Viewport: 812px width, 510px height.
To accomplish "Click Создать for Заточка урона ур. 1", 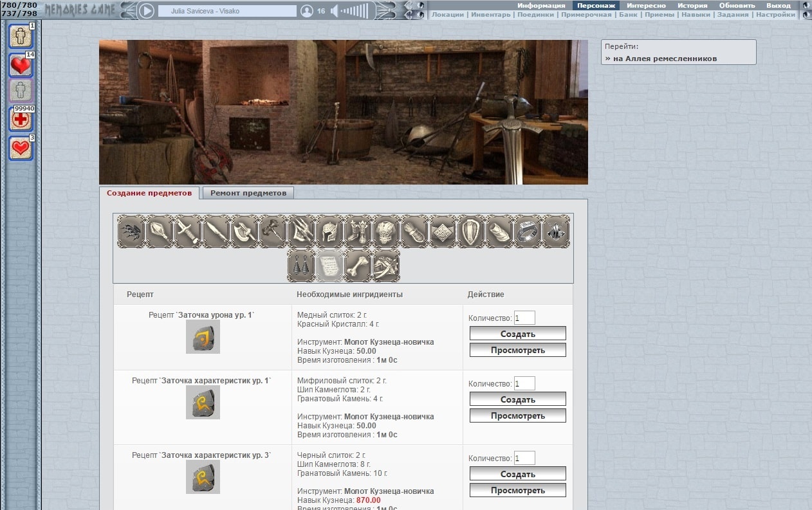I will [517, 334].
